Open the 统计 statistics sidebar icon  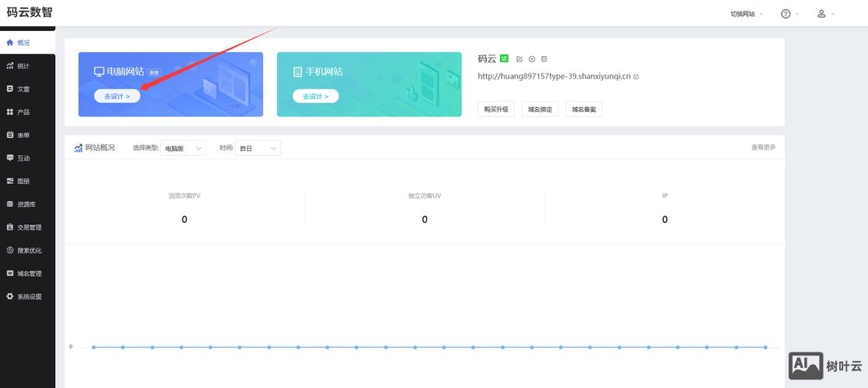[x=9, y=66]
